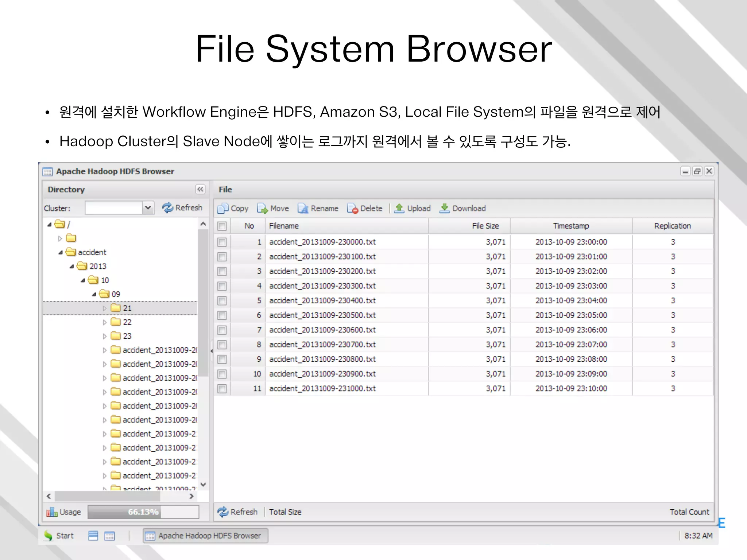The width and height of the screenshot is (747, 560).
Task: Check row 4 accident_20131009-230300.txt
Action: coord(222,286)
